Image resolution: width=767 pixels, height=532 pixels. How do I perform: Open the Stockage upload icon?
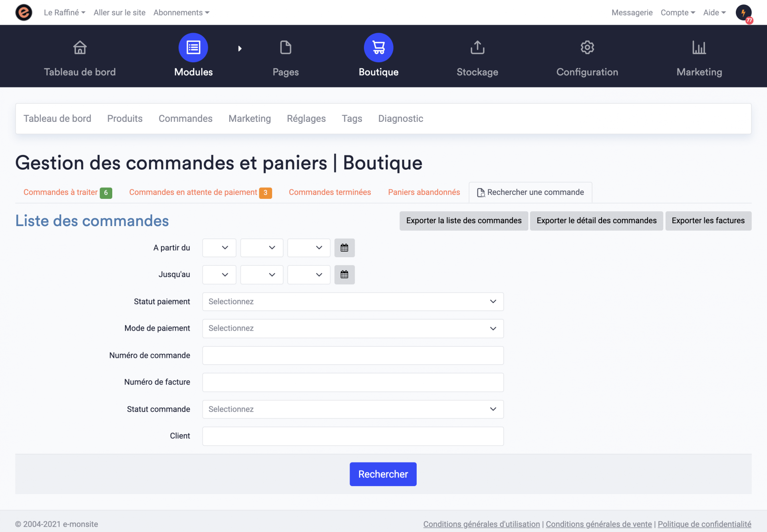pos(477,48)
